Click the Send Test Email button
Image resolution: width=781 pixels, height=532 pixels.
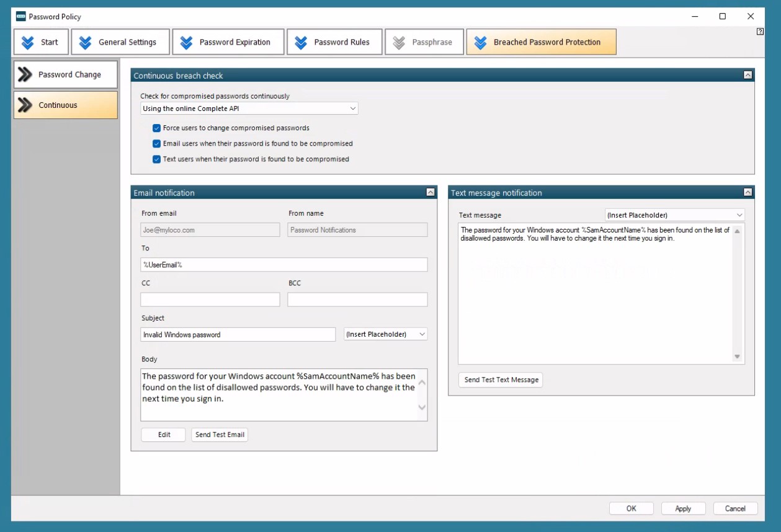[220, 435]
